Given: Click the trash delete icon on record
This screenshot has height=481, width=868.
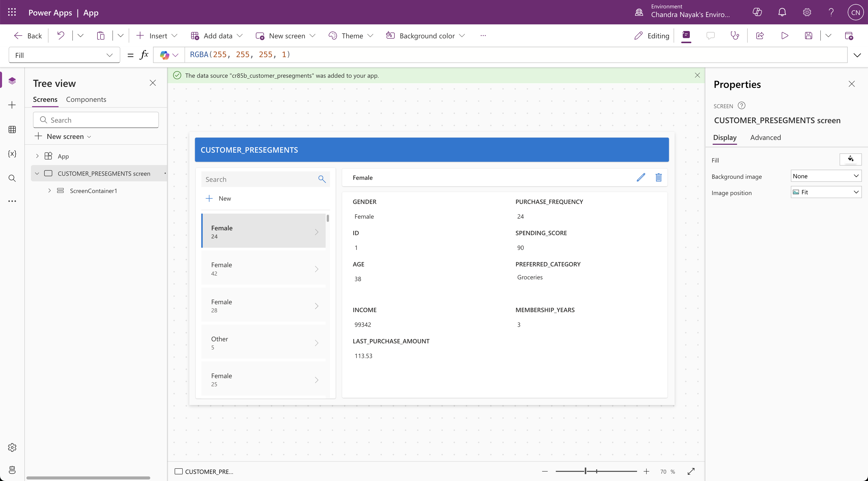Looking at the screenshot, I should point(658,177).
